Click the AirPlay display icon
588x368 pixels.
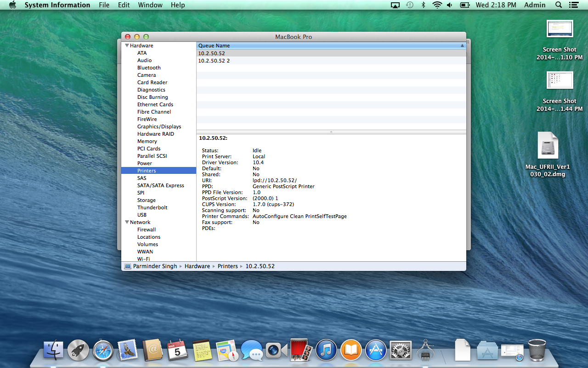pos(395,5)
